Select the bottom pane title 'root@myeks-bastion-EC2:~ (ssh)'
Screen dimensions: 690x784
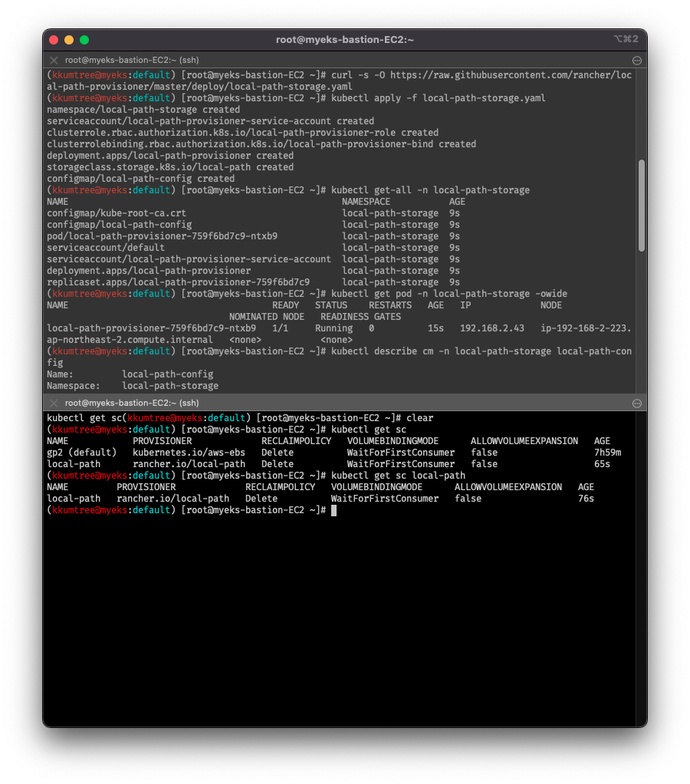[x=132, y=403]
